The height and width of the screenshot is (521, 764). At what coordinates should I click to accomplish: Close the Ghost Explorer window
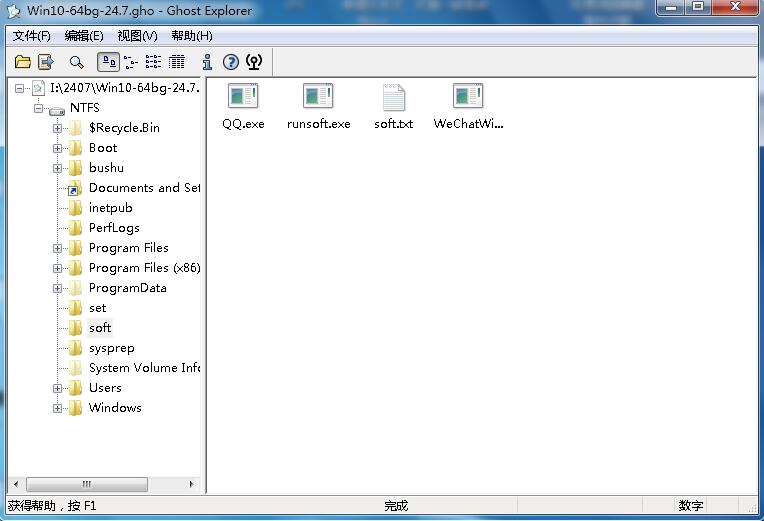point(736,7)
